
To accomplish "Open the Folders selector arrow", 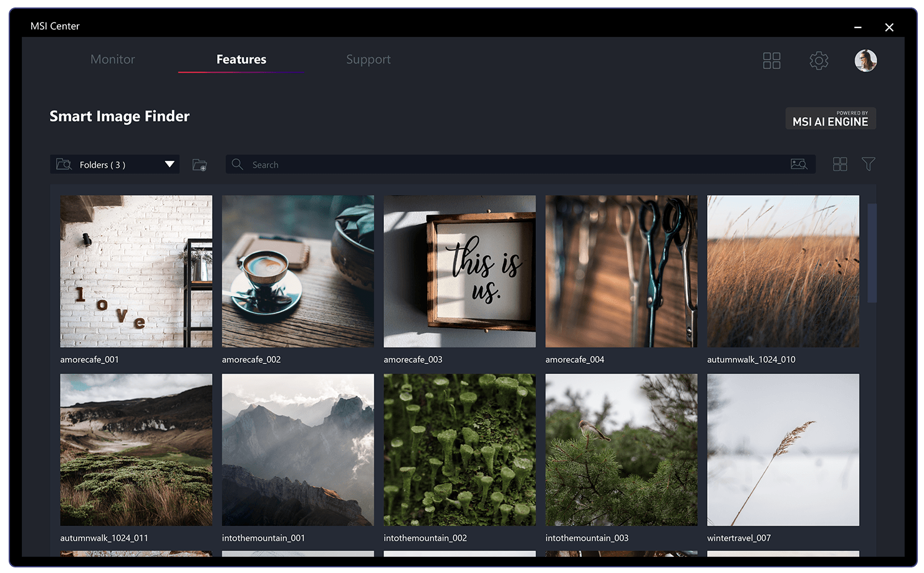I will point(169,164).
